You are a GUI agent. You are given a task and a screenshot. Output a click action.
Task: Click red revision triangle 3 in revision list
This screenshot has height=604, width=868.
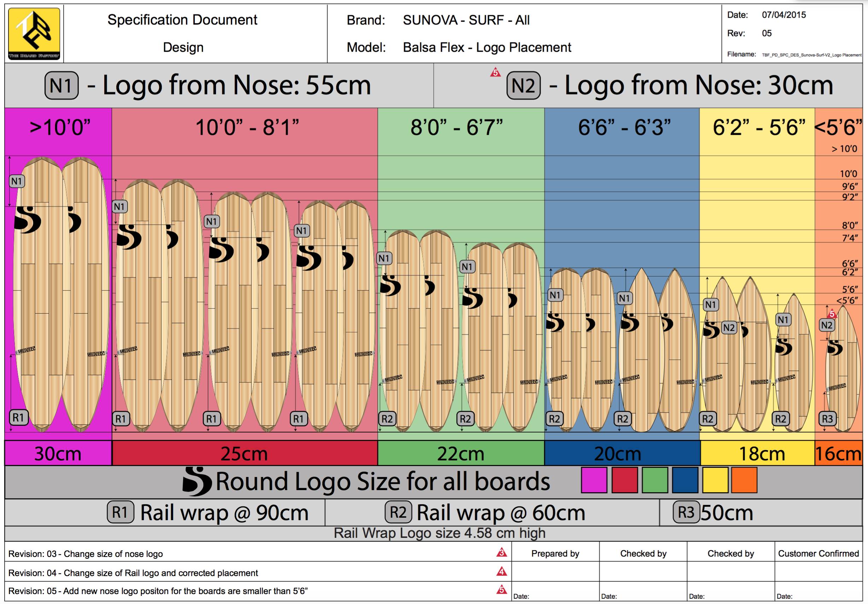pos(501,553)
